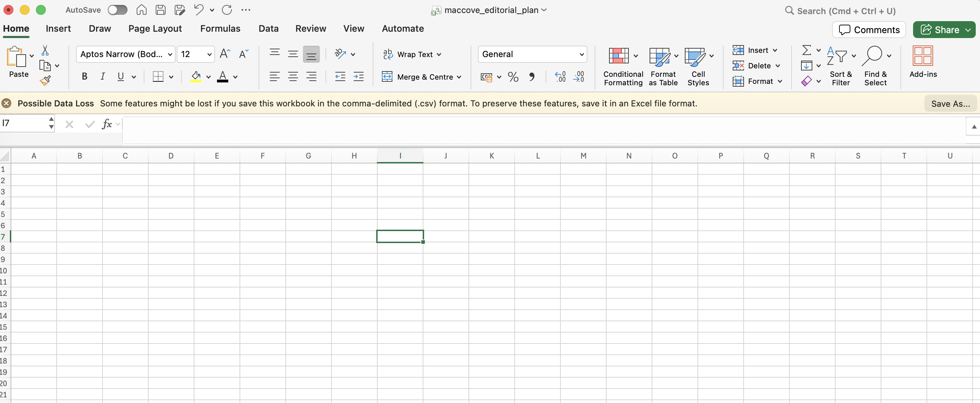Toggle centre horizontal alignment
Viewport: 980px width, 403px height.
[292, 77]
